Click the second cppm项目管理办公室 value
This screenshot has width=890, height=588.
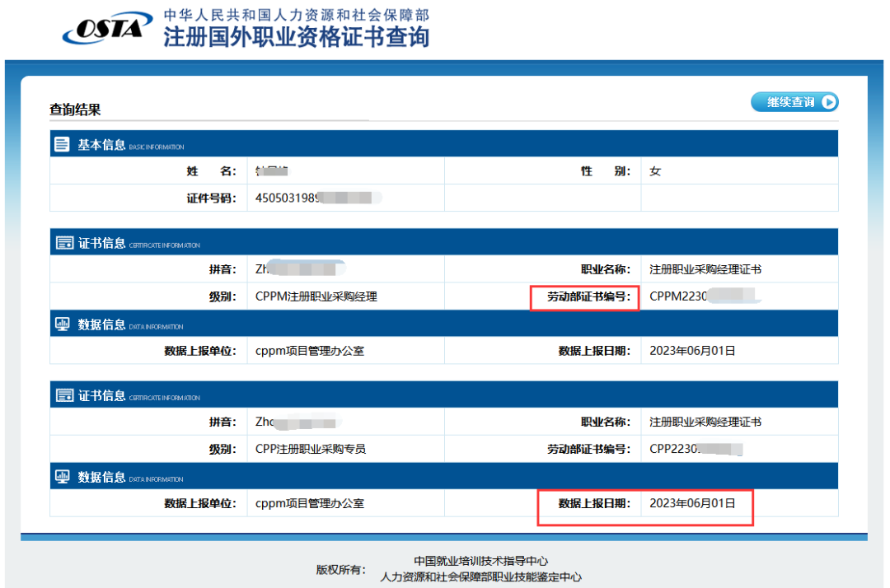pos(310,503)
